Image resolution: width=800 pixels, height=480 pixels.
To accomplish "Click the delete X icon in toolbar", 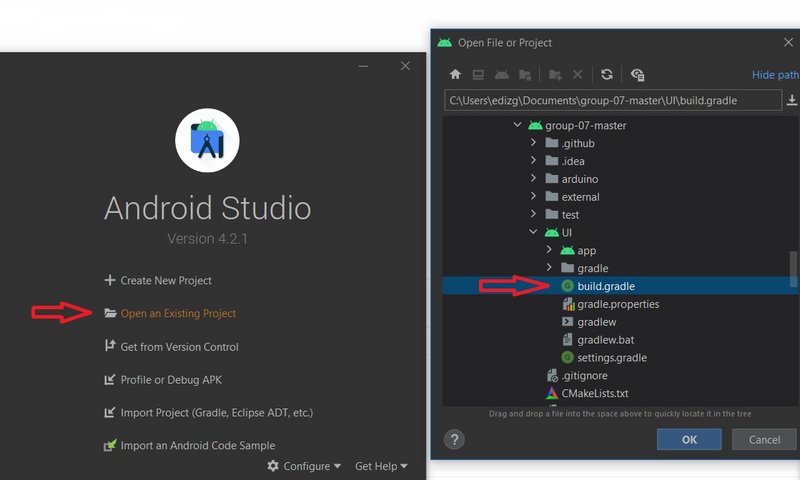I will (578, 74).
